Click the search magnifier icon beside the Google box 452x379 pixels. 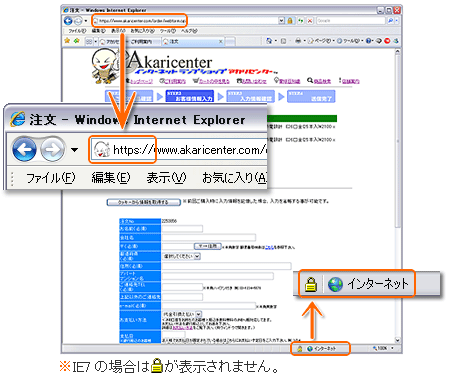(390, 21)
